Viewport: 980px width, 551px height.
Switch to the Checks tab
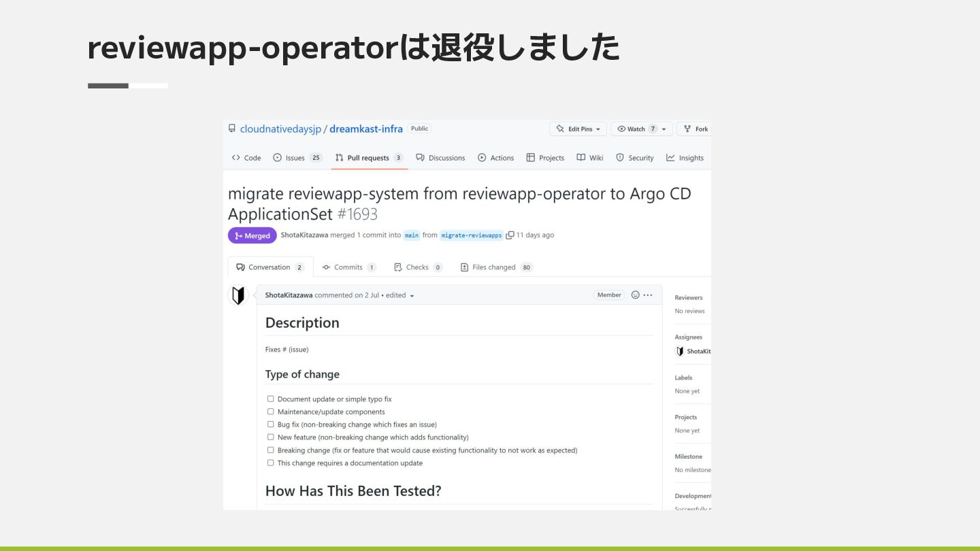pos(418,267)
